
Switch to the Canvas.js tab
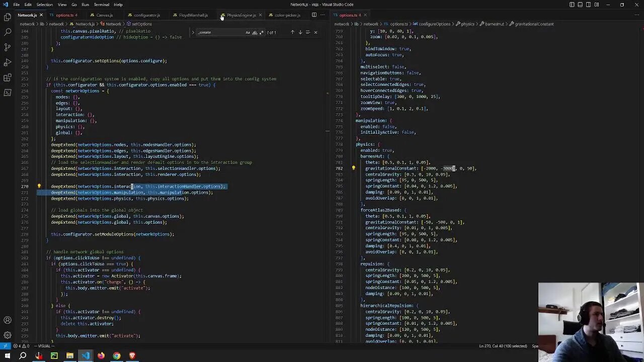click(x=104, y=15)
